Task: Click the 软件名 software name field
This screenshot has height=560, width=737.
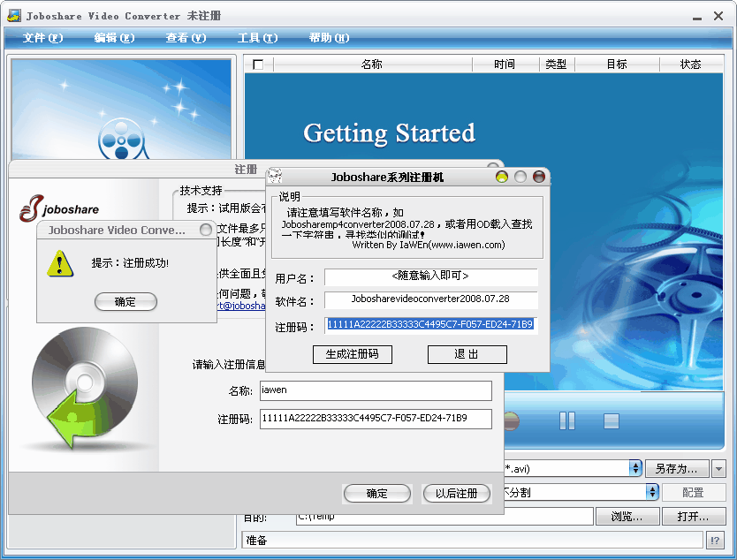Action: click(430, 299)
